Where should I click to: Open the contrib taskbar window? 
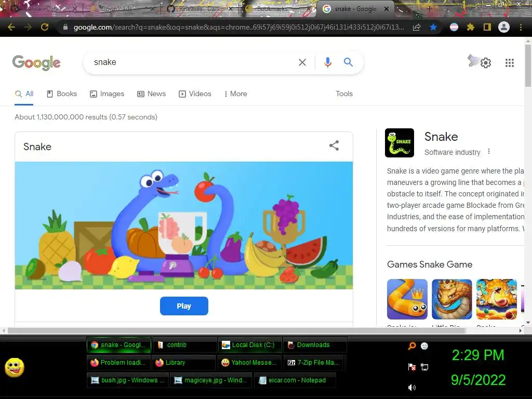click(184, 345)
